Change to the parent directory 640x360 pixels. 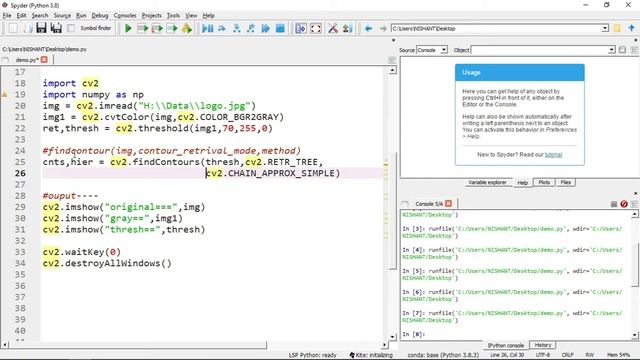(x=631, y=29)
